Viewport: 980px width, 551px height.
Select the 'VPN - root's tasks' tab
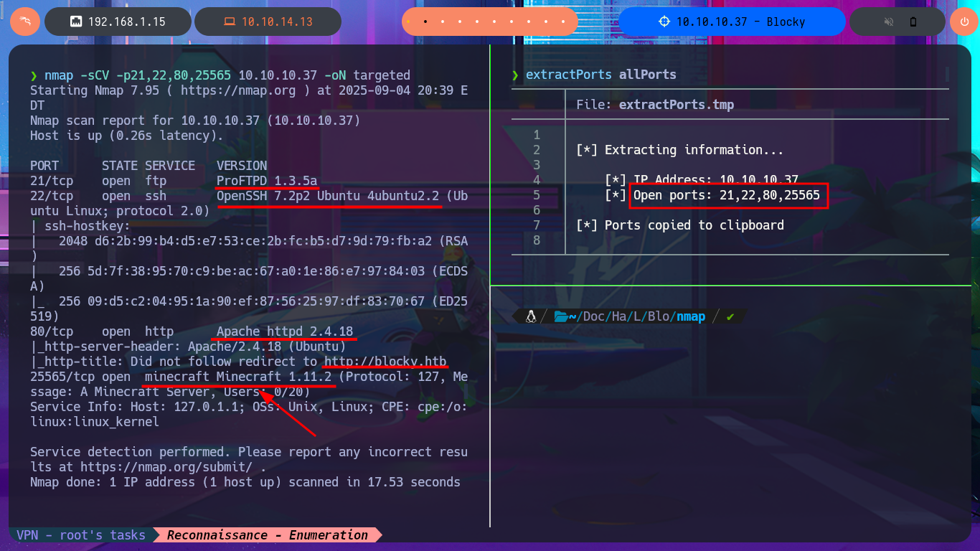81,535
